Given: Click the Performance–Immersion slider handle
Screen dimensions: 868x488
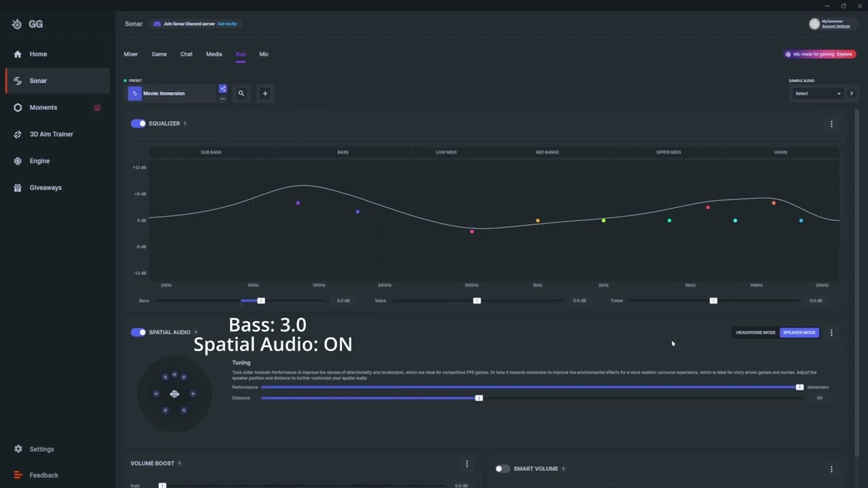Looking at the screenshot, I should coord(800,387).
